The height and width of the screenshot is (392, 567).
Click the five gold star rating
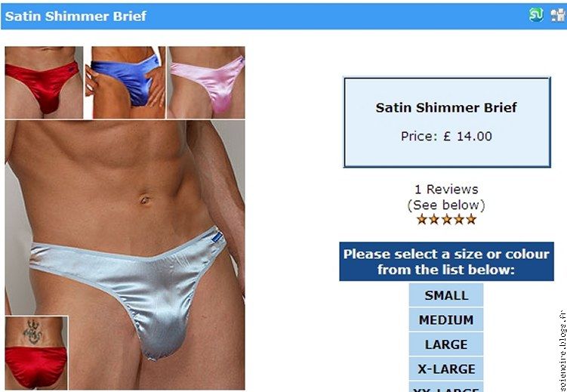pyautogui.click(x=446, y=219)
